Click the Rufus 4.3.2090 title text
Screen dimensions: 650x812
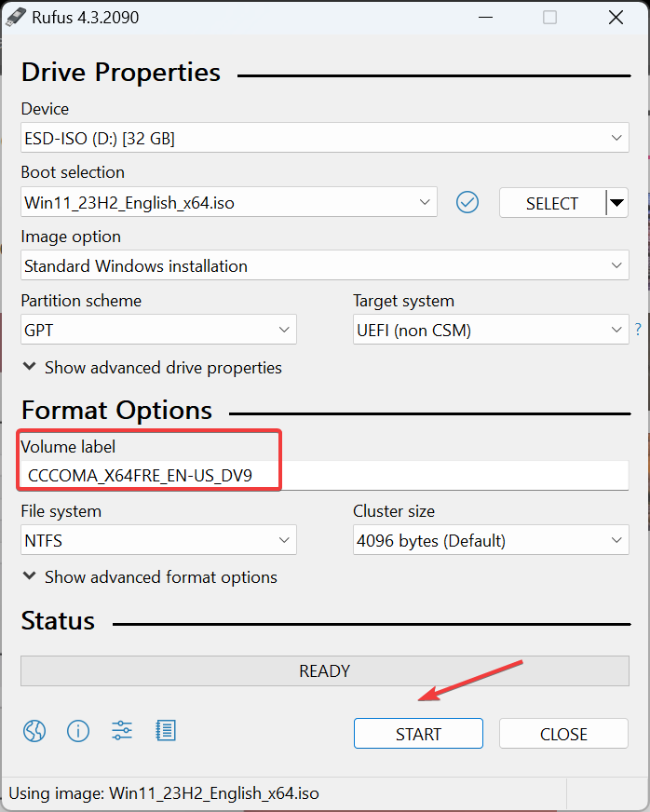pyautogui.click(x=86, y=18)
